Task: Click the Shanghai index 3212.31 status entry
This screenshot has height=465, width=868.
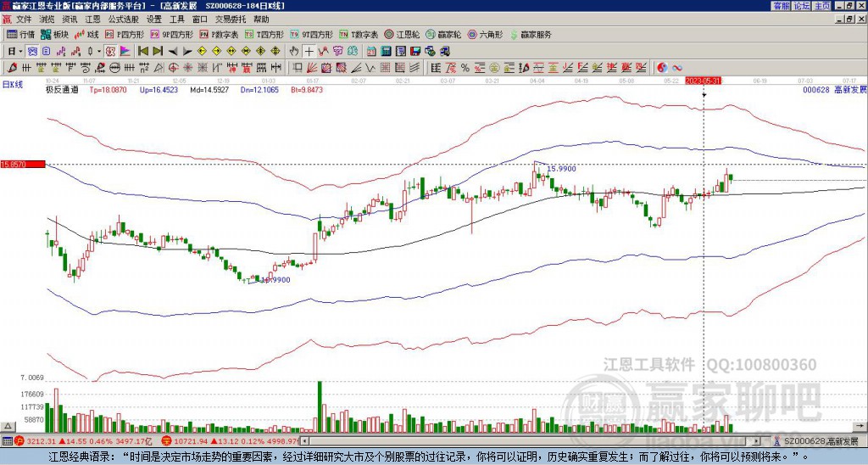Action: tap(83, 441)
